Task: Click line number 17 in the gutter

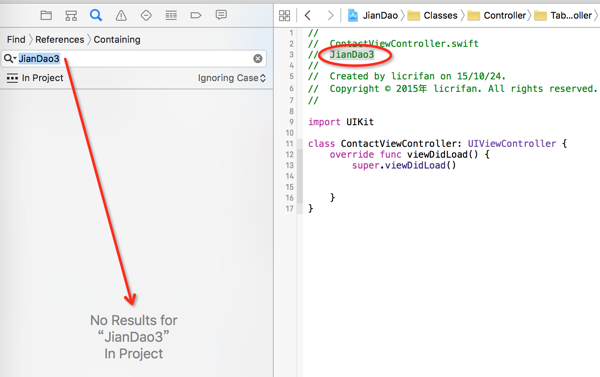Action: pos(290,209)
